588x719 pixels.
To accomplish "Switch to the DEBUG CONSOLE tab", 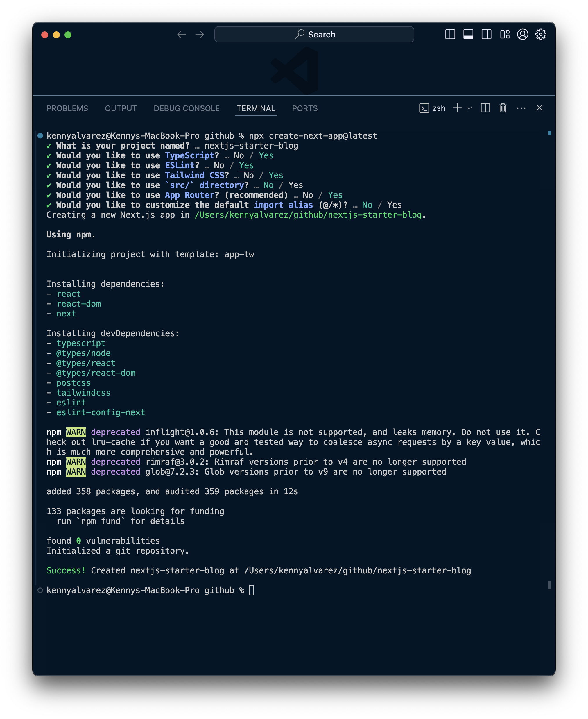I will [187, 108].
